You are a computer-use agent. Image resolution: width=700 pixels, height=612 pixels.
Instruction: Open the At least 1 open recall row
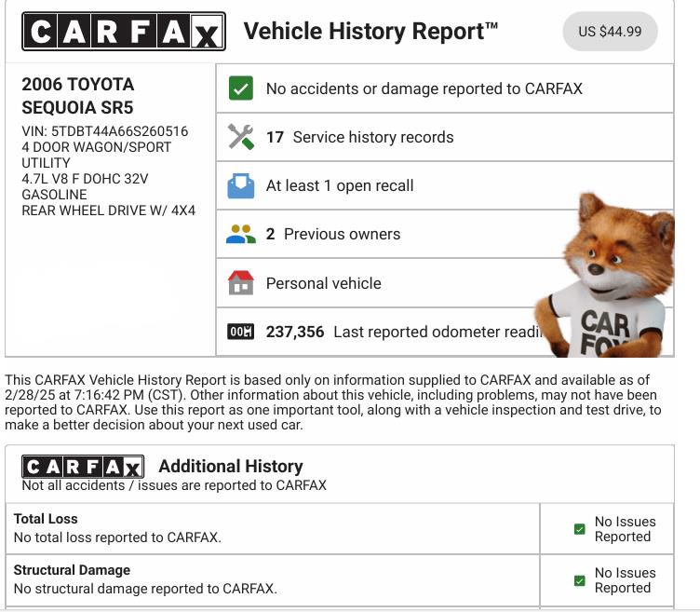(340, 185)
